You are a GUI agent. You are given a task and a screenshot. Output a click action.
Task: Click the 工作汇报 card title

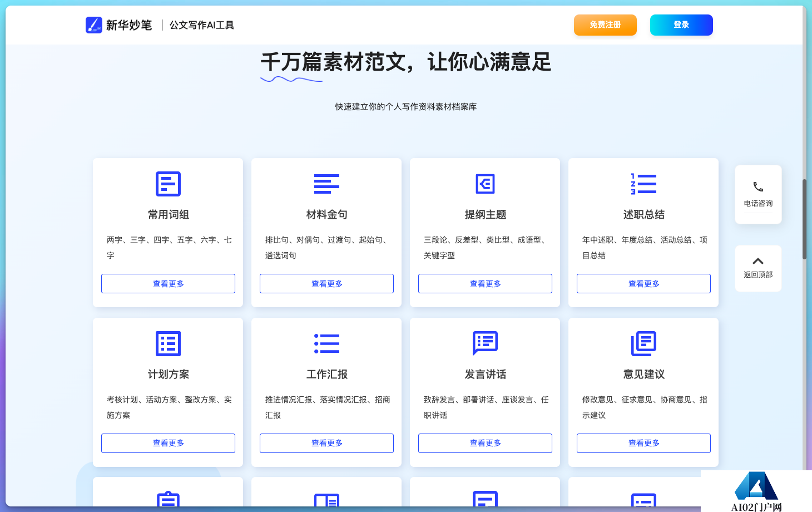coord(326,375)
